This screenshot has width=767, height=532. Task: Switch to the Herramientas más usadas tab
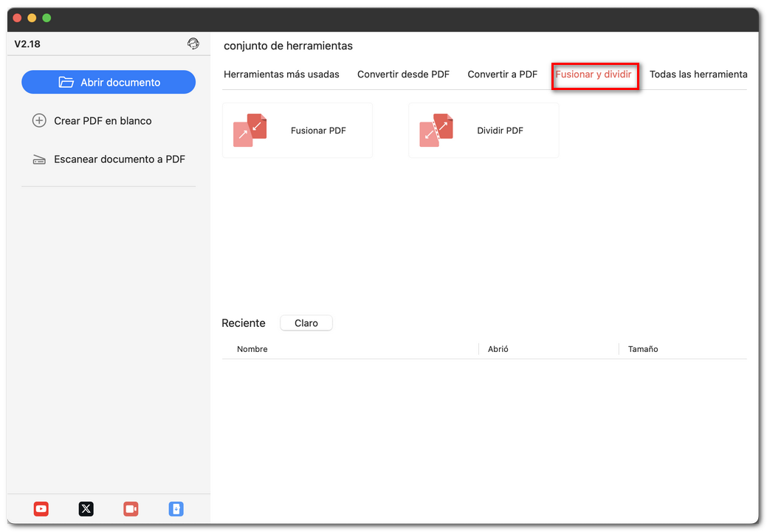click(282, 75)
